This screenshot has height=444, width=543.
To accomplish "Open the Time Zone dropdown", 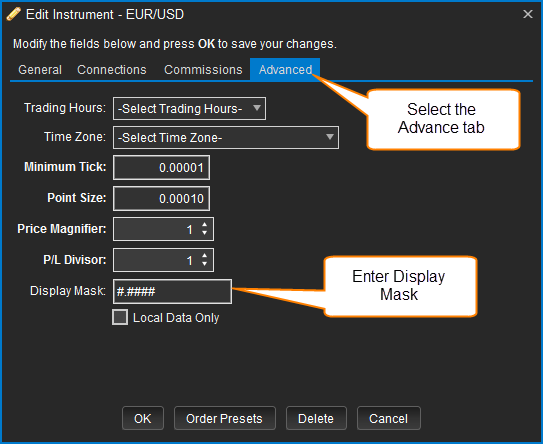I will pos(226,137).
